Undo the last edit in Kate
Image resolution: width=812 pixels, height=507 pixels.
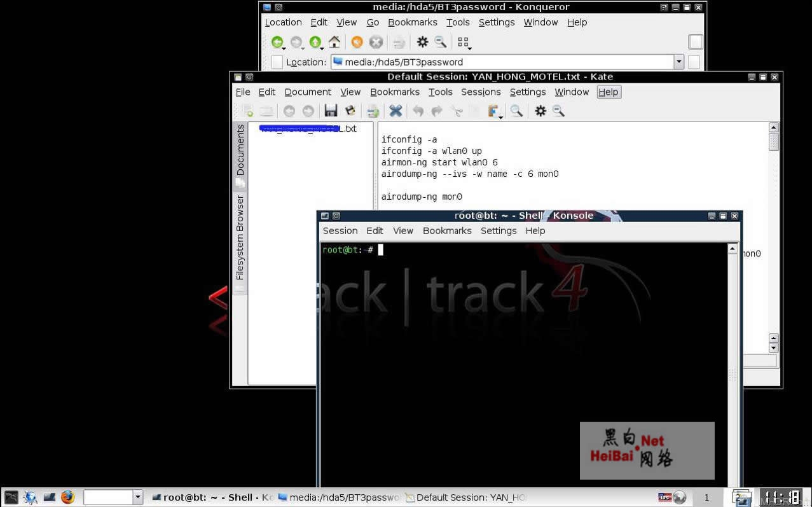coord(418,111)
